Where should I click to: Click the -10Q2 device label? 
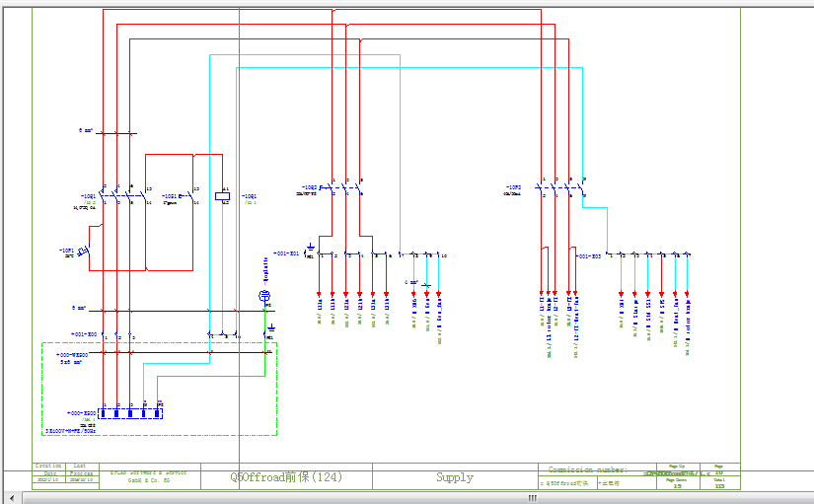coord(309,186)
